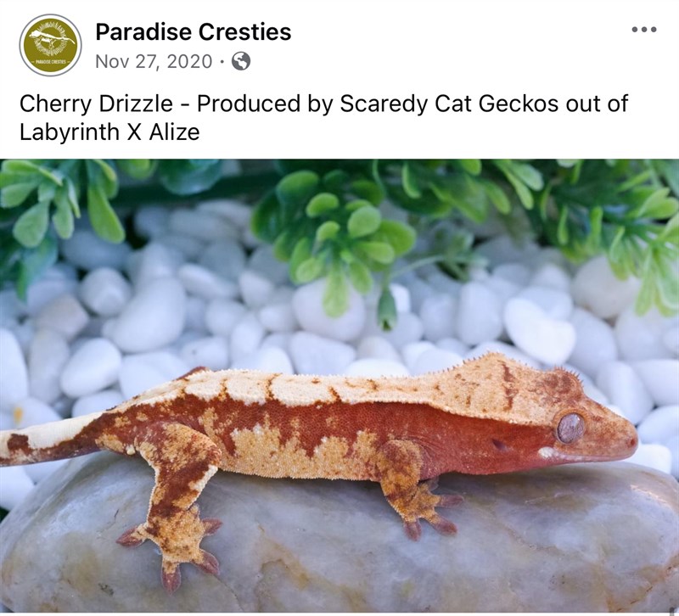The height and width of the screenshot is (616, 679).
Task: Tap the gecko's front foot
Action: tap(429, 511)
